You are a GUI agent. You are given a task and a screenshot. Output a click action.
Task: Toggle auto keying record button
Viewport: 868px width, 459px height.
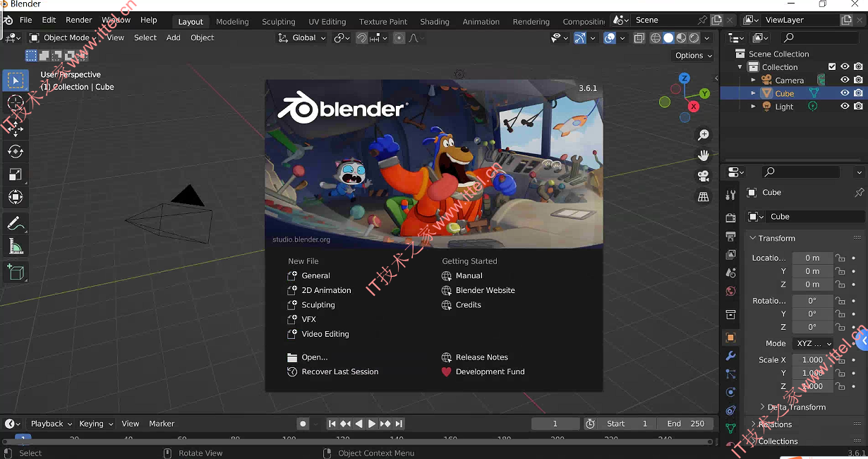tap(303, 424)
